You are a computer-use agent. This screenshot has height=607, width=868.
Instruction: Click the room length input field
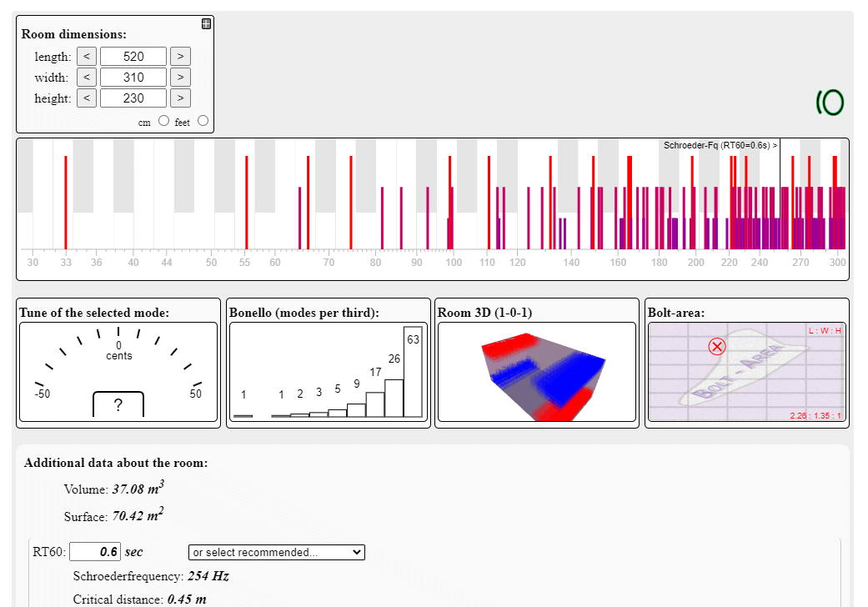pyautogui.click(x=133, y=57)
